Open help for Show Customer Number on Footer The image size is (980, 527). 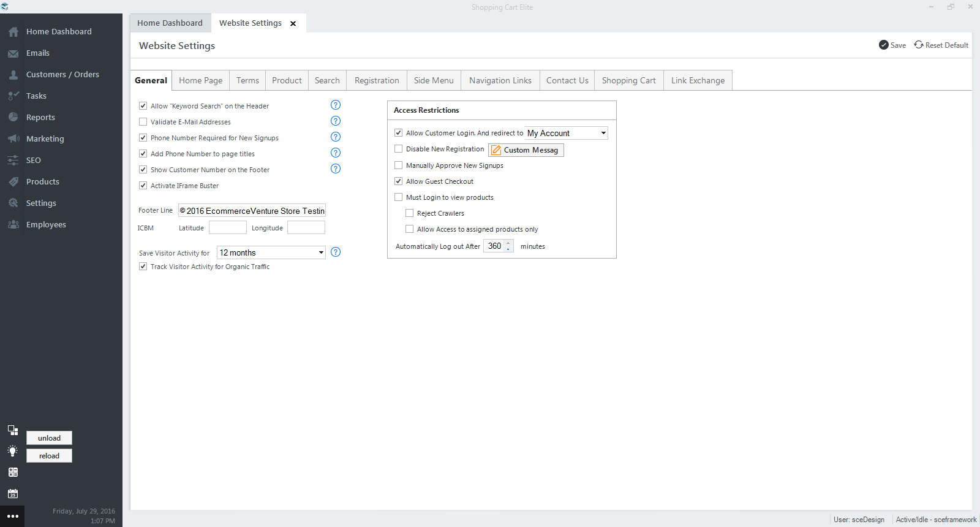[336, 169]
